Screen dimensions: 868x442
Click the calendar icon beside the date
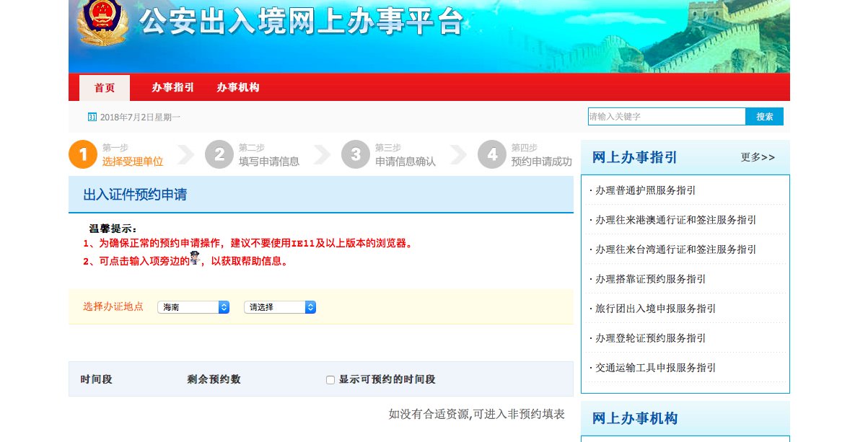click(92, 116)
